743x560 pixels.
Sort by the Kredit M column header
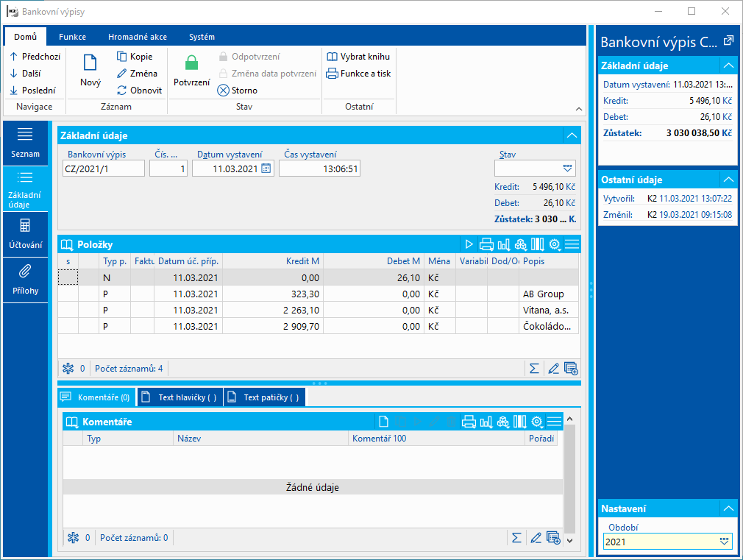tap(273, 260)
